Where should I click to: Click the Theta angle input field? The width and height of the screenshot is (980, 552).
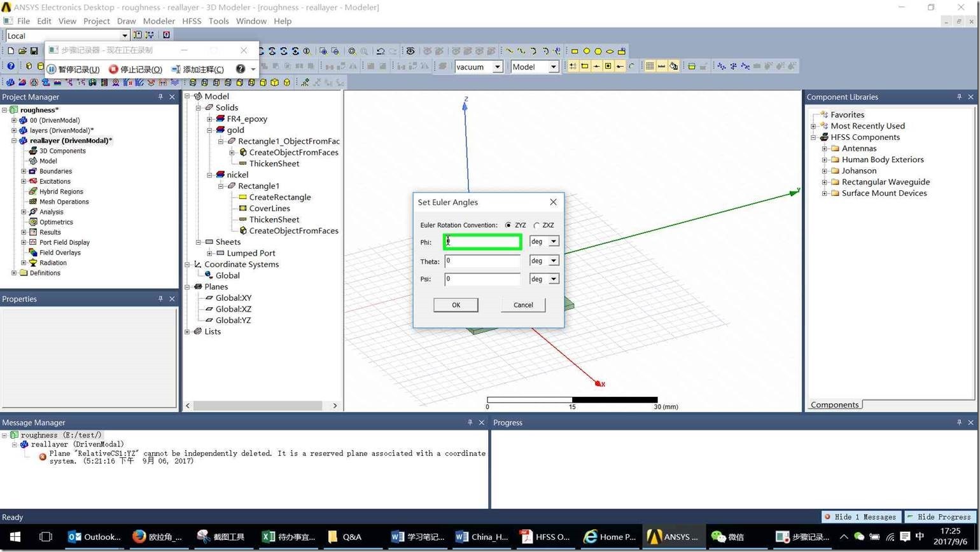(482, 261)
